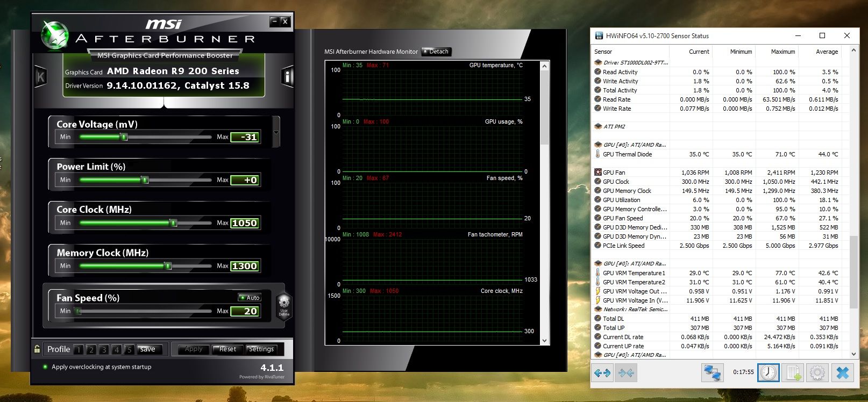Click the GPU Utilization row icon
Screen dimensions: 868x402
(597, 200)
